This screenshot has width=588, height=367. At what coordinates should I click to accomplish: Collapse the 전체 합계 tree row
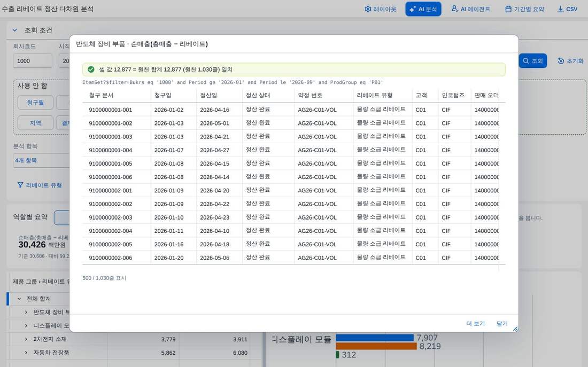[x=19, y=299]
